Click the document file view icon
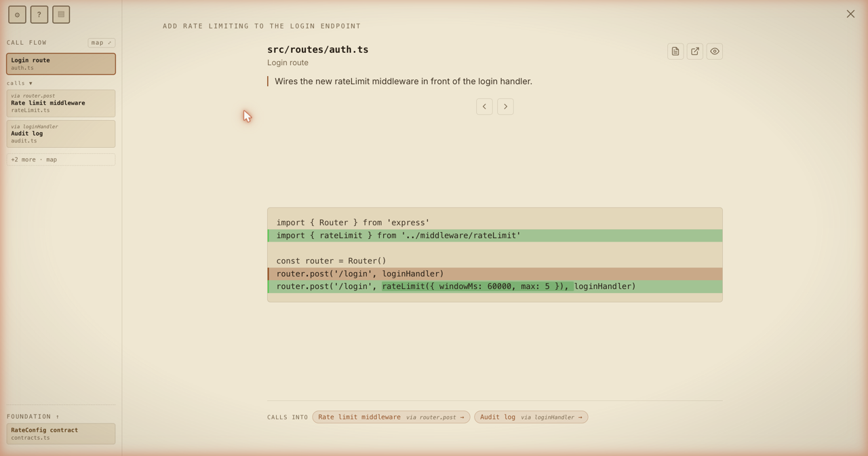Screen dimensions: 868x456 pos(675,52)
